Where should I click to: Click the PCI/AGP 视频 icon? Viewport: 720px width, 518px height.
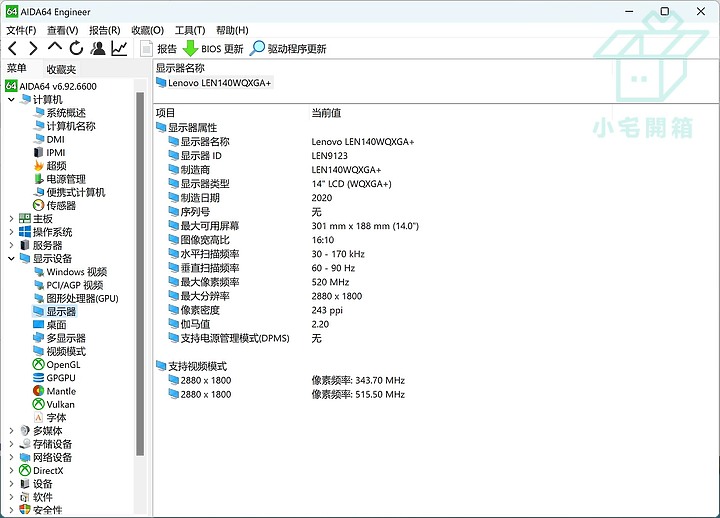39,286
